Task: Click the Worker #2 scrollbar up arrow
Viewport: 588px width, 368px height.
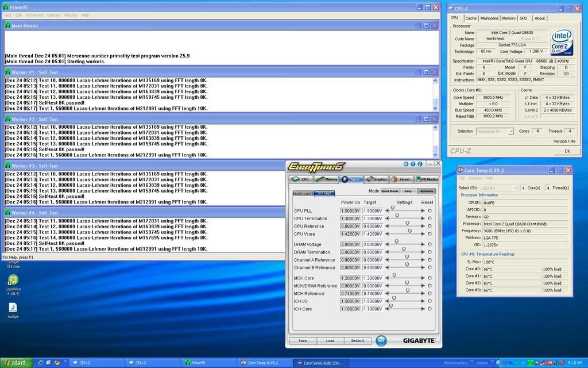Action: point(435,127)
